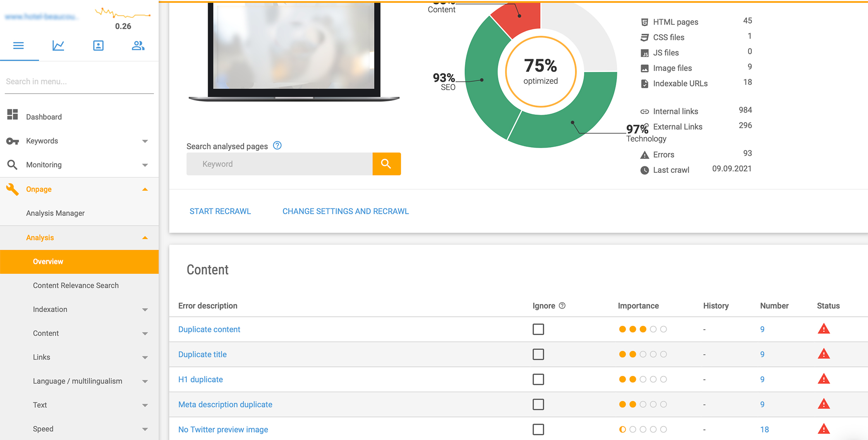Click the Errors warning icon

click(644, 155)
